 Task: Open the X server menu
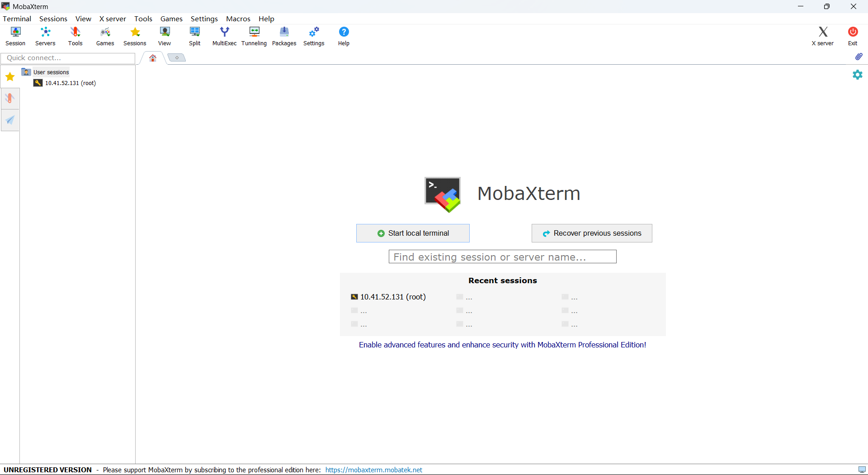tap(113, 19)
